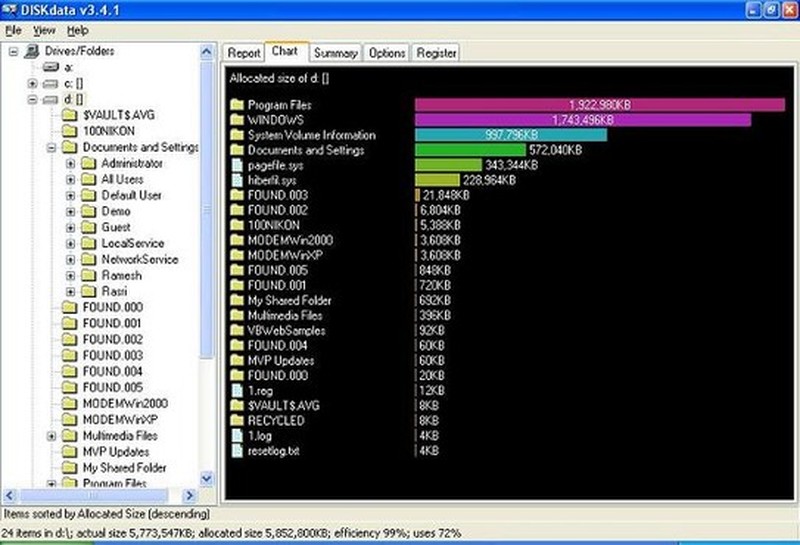
Task: Open the View menu
Action: tap(44, 31)
